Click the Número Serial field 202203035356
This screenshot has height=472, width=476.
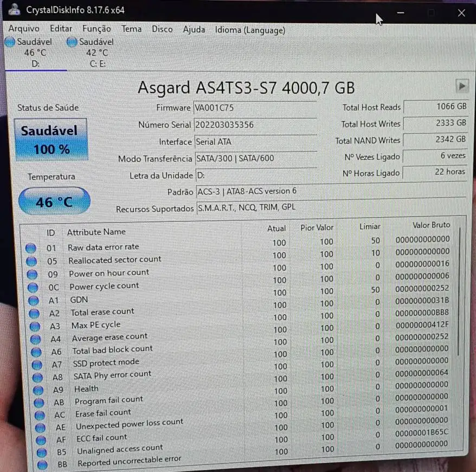pyautogui.click(x=255, y=125)
